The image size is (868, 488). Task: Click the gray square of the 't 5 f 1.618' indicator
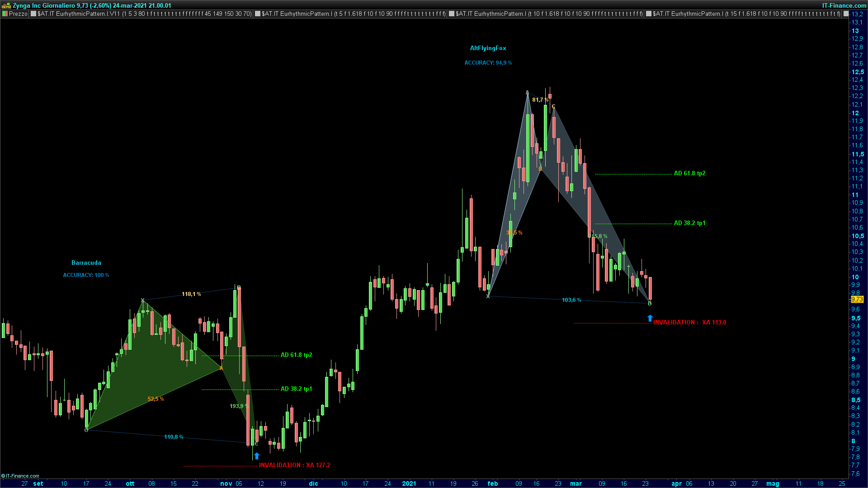[x=258, y=14]
